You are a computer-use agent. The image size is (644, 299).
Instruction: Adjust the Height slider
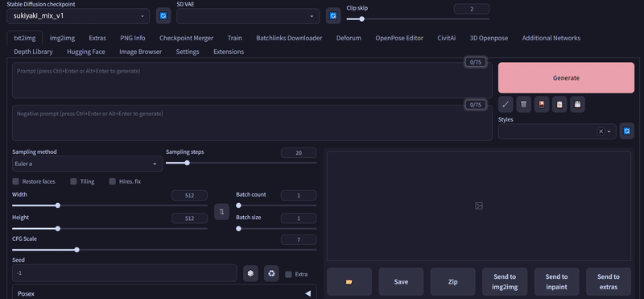click(109, 228)
